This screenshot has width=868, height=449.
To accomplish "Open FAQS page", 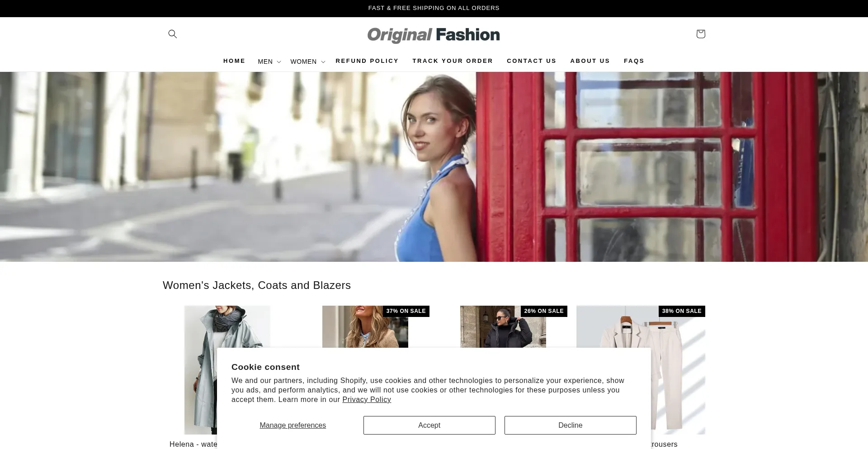I will coord(634,61).
